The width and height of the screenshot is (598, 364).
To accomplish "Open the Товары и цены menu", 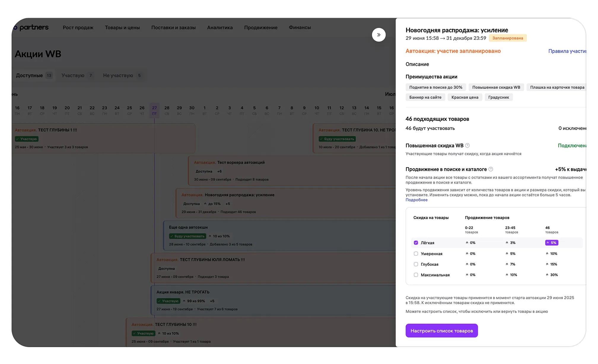I will [x=122, y=27].
